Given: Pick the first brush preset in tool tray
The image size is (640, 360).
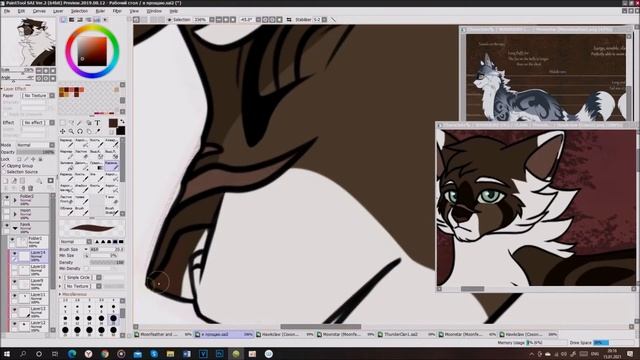Looking at the screenshot, I should click(x=66, y=142).
